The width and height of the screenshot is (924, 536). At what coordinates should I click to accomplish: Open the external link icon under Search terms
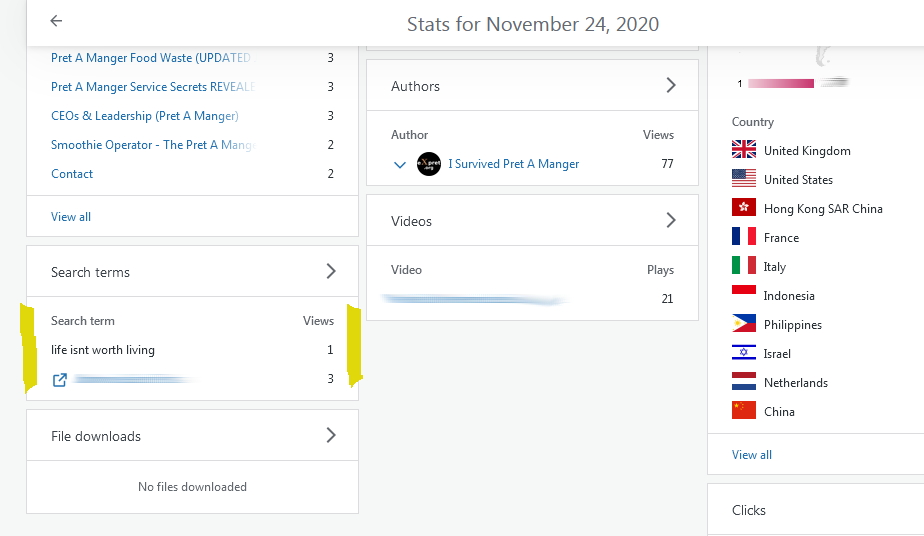pyautogui.click(x=60, y=380)
